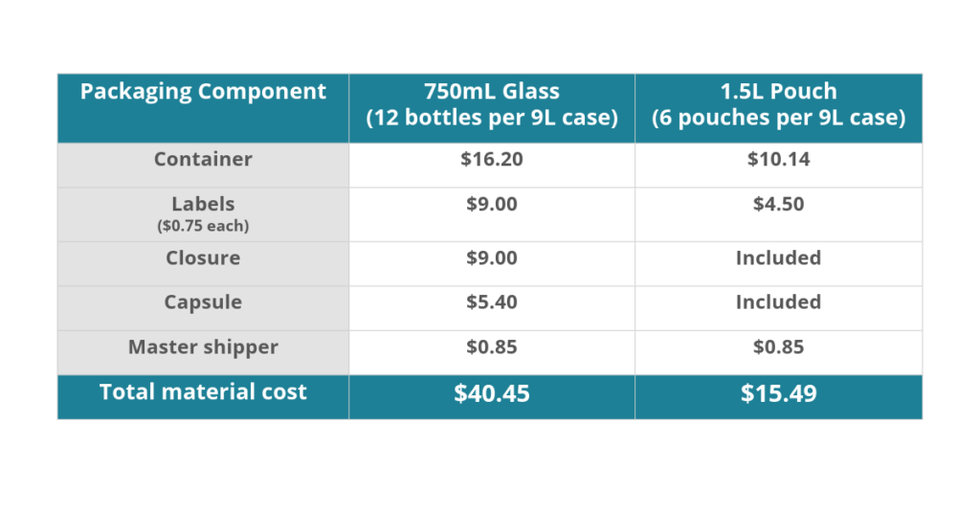Click the glass Master shipper $0.85 cell

click(492, 352)
